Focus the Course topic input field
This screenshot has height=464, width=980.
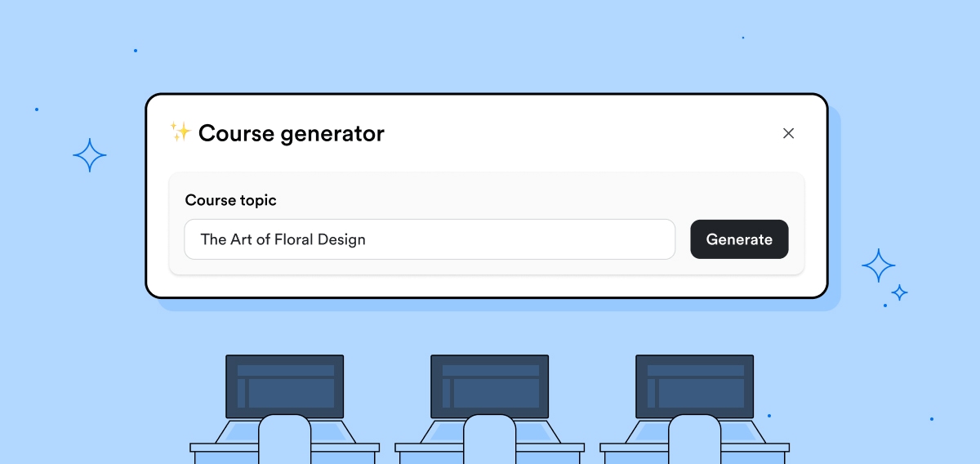point(430,239)
